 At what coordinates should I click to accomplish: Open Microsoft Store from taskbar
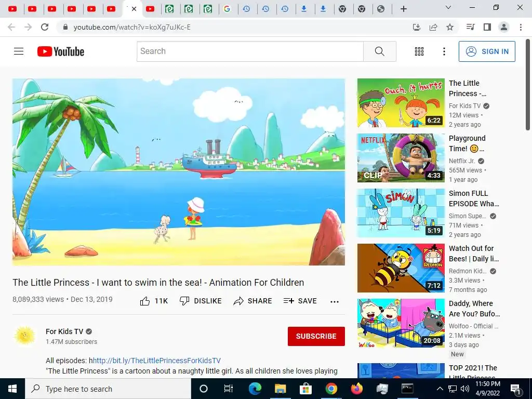coord(305,389)
